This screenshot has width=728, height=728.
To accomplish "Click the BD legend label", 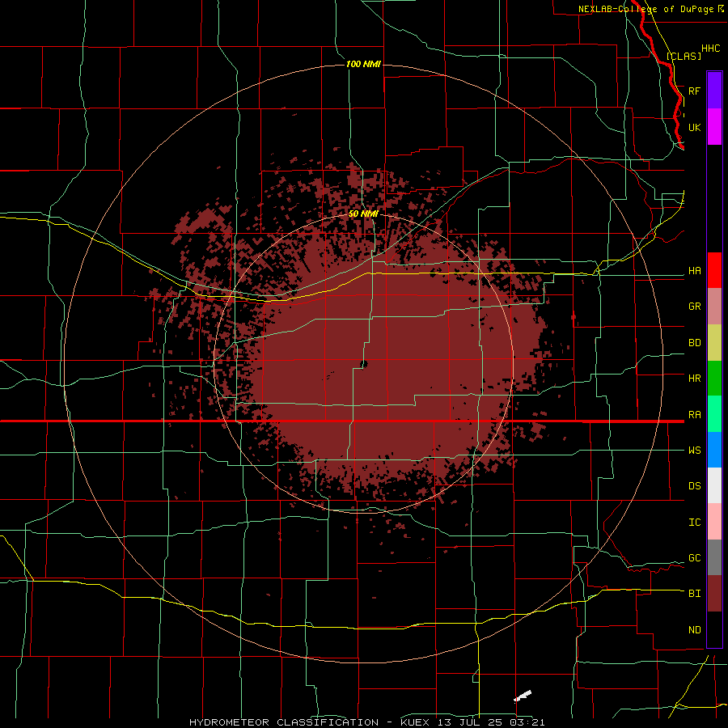I will pyautogui.click(x=694, y=343).
